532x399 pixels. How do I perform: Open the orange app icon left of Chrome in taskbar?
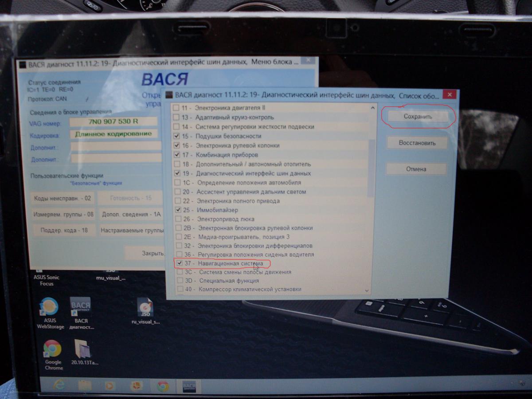click(x=137, y=386)
